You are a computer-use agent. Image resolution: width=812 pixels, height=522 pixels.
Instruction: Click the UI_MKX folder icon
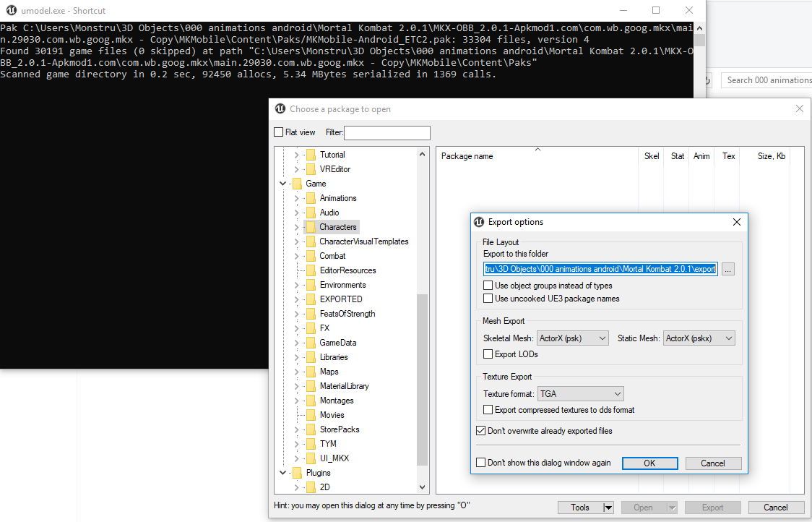coord(311,459)
